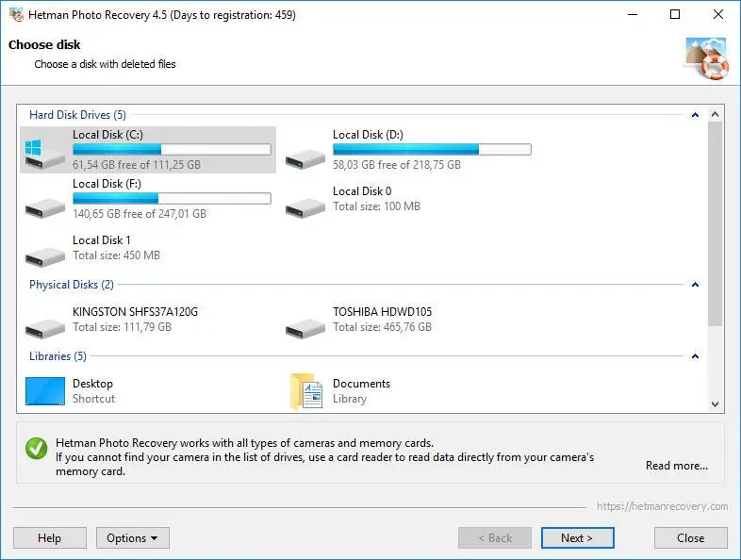Viewport: 741px width, 560px height.
Task: Click 'Total size: 450 MB' text
Action: click(x=116, y=255)
